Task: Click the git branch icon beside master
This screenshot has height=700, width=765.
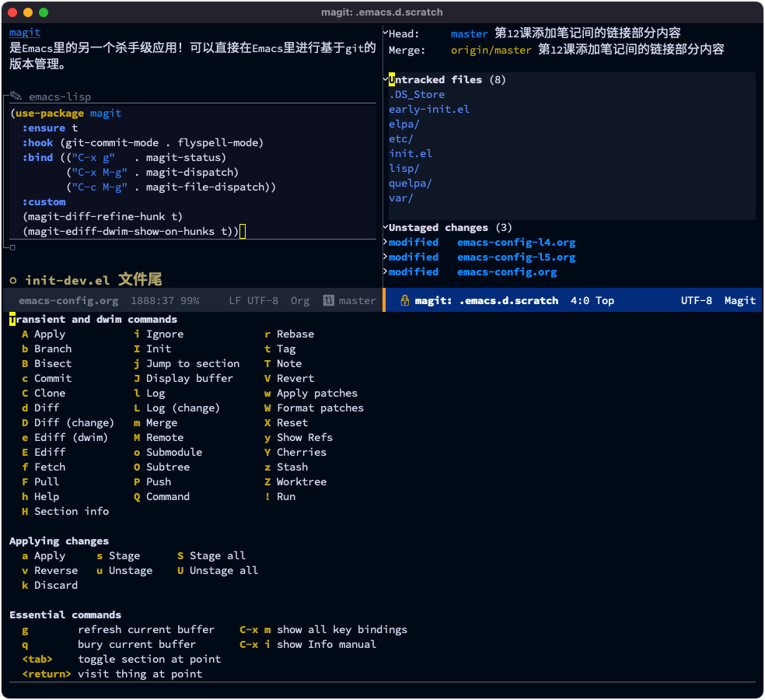Action: click(329, 301)
